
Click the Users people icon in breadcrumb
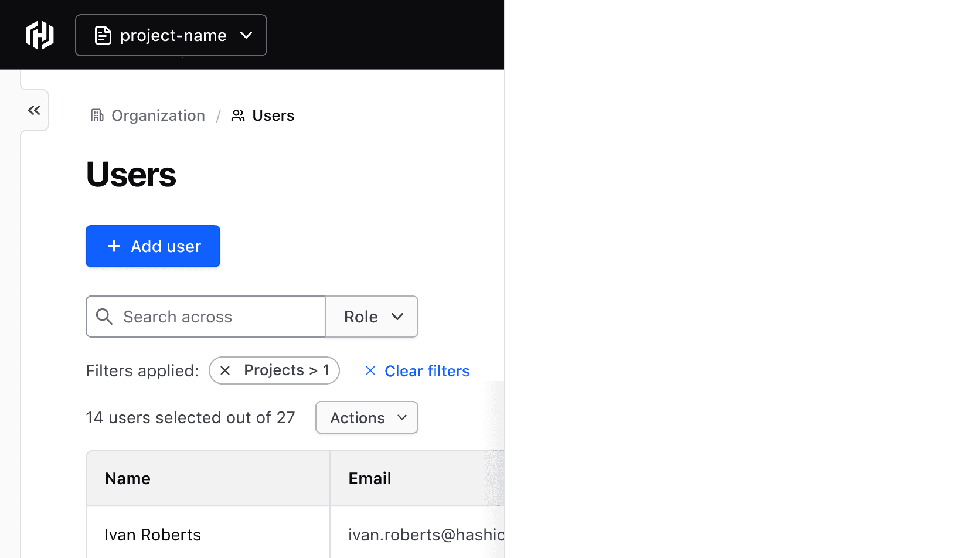tap(238, 115)
